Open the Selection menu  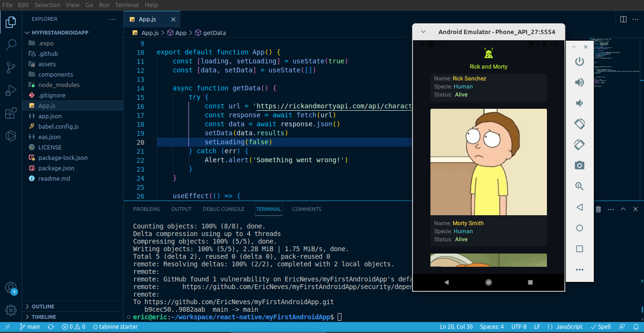pyautogui.click(x=47, y=5)
